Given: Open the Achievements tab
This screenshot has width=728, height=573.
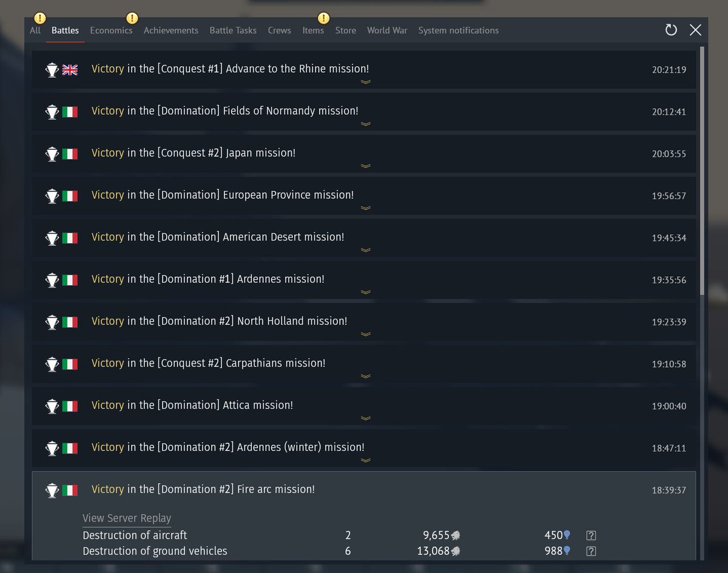Looking at the screenshot, I should point(171,30).
